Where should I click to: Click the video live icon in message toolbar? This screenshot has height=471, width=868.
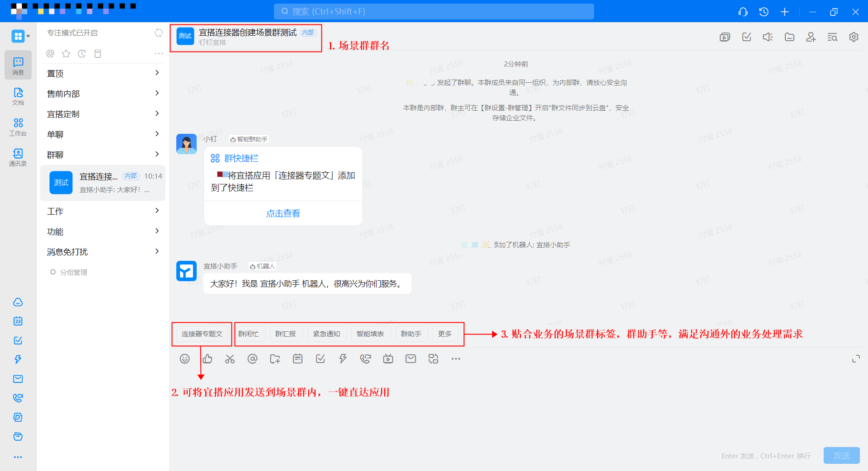pyautogui.click(x=388, y=359)
